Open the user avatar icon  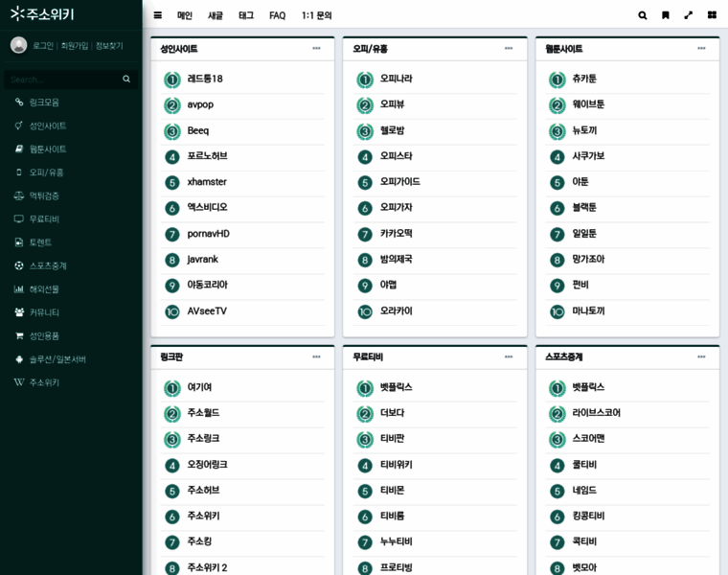click(18, 45)
